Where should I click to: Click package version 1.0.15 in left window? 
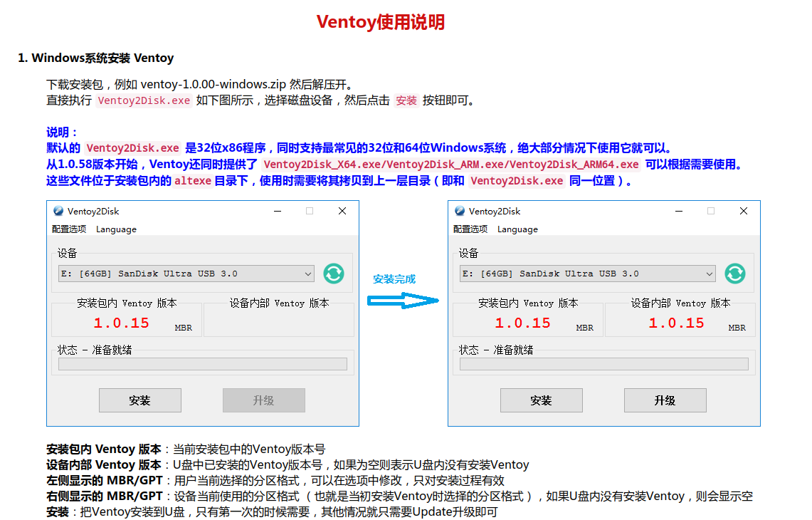pyautogui.click(x=121, y=323)
